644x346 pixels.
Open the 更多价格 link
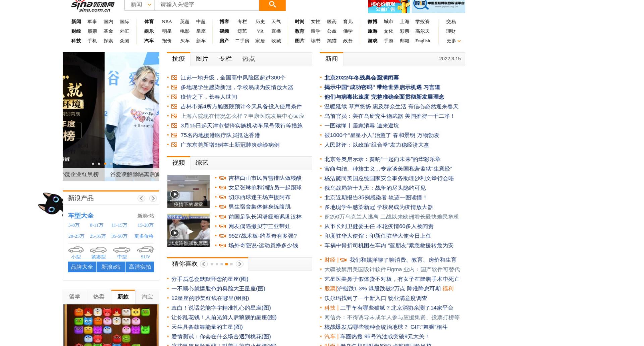click(144, 236)
